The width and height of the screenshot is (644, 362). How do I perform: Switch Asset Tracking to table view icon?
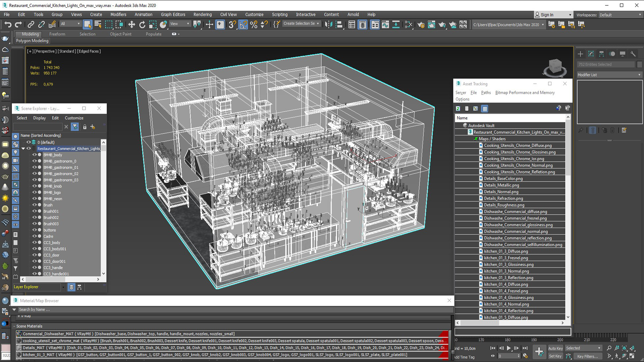click(485, 109)
